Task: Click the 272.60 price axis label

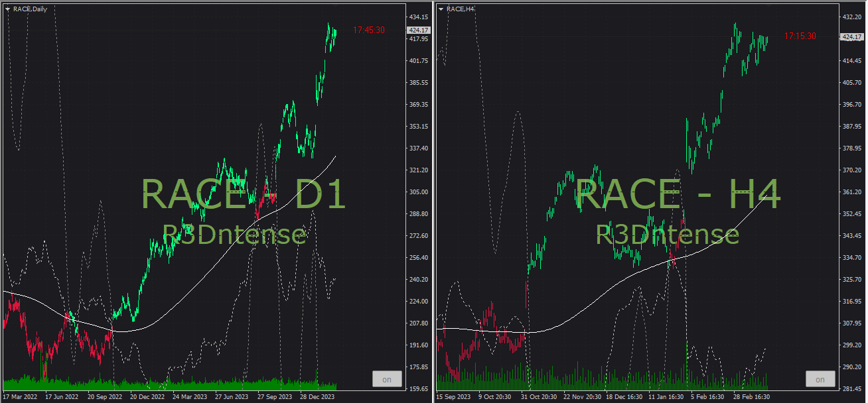Action: click(x=418, y=235)
